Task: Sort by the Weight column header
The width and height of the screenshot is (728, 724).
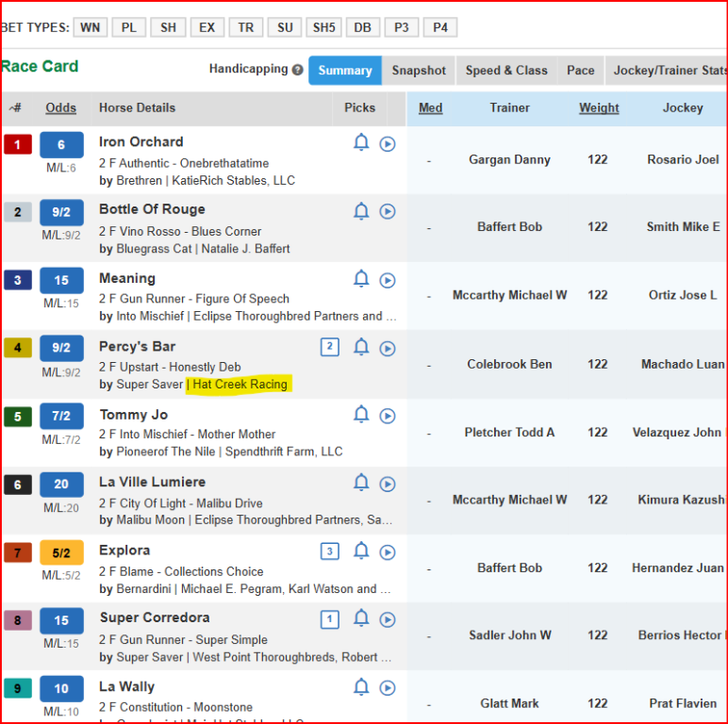Action: 599,108
